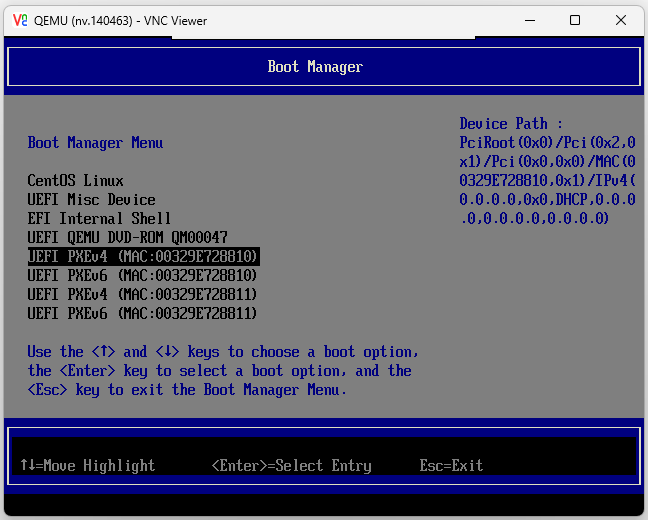The width and height of the screenshot is (648, 520).
Task: Click the Enter=Select Entry hint
Action: [x=291, y=466]
